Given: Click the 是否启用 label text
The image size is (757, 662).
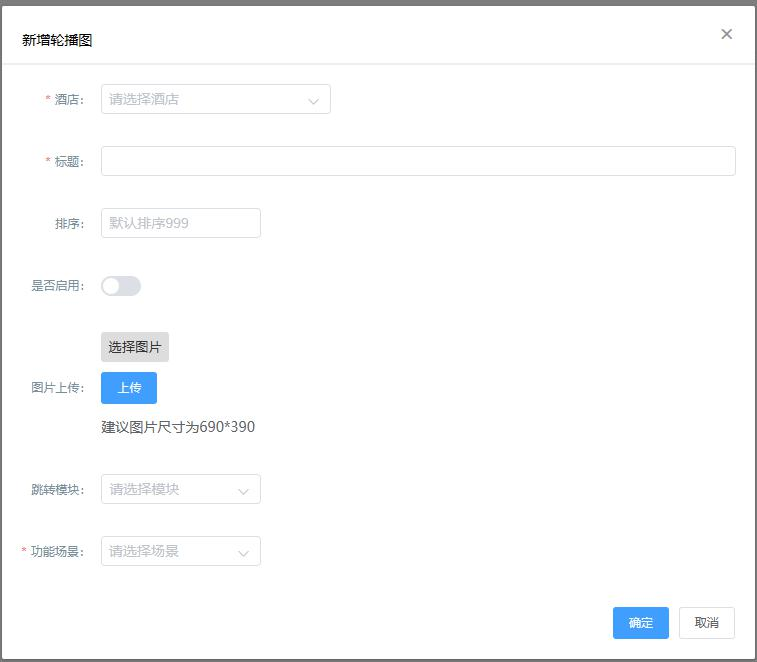Looking at the screenshot, I should (58, 286).
